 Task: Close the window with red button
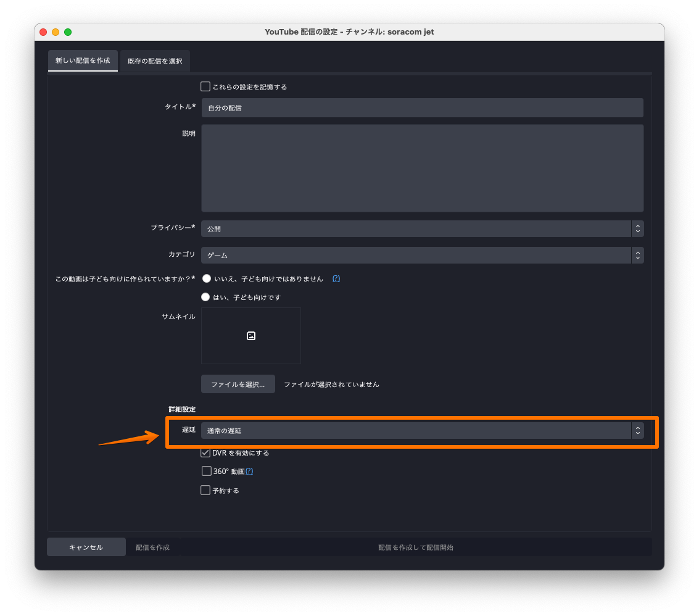(43, 32)
